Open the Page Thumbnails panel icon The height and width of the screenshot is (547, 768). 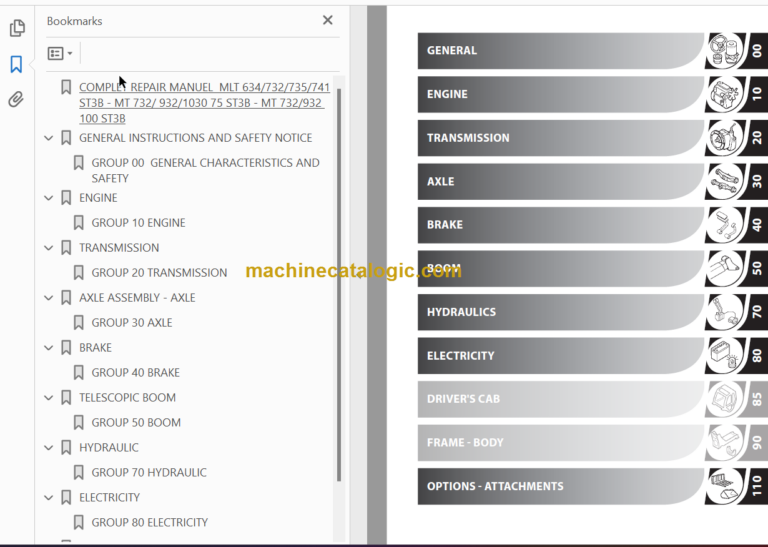pyautogui.click(x=17, y=28)
